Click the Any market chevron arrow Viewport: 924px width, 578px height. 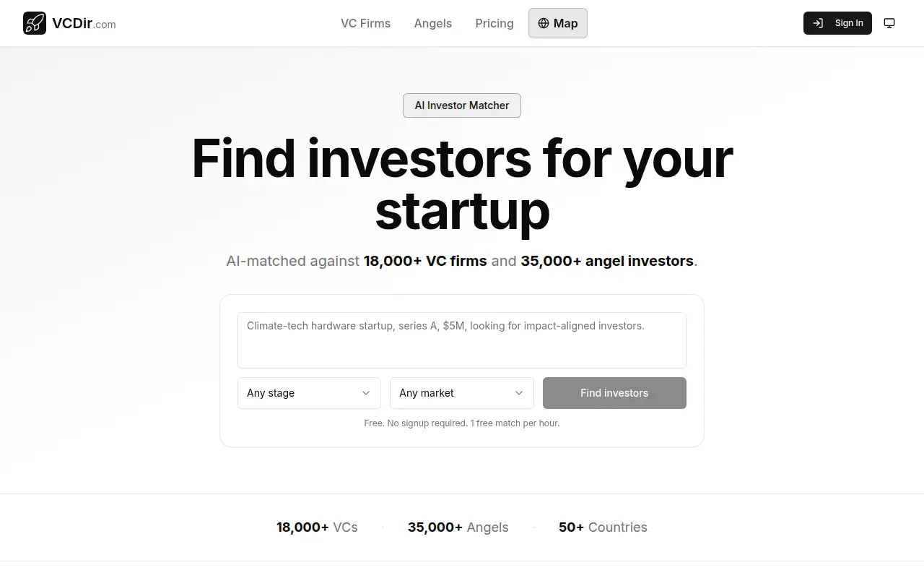pyautogui.click(x=519, y=393)
